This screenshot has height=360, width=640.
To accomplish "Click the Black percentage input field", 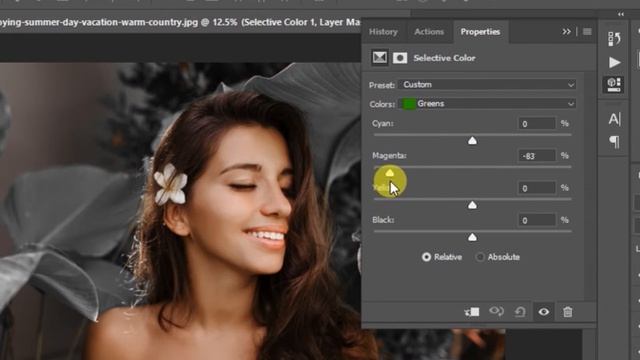I will pos(536,220).
